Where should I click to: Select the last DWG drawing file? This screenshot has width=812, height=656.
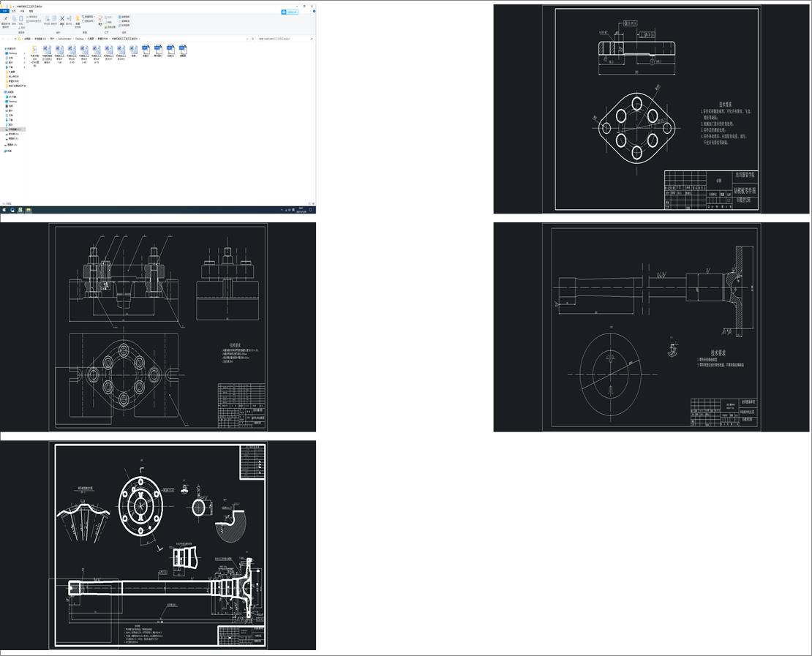[x=183, y=50]
